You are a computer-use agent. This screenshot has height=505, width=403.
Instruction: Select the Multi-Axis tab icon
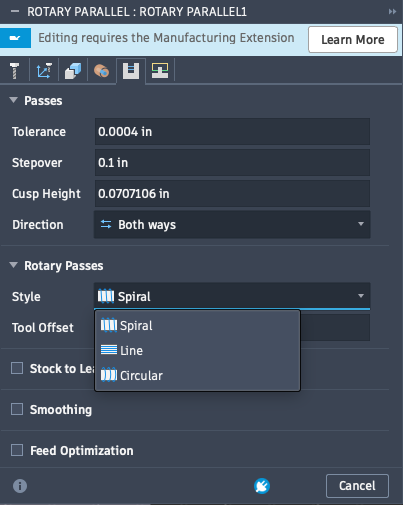click(102, 71)
